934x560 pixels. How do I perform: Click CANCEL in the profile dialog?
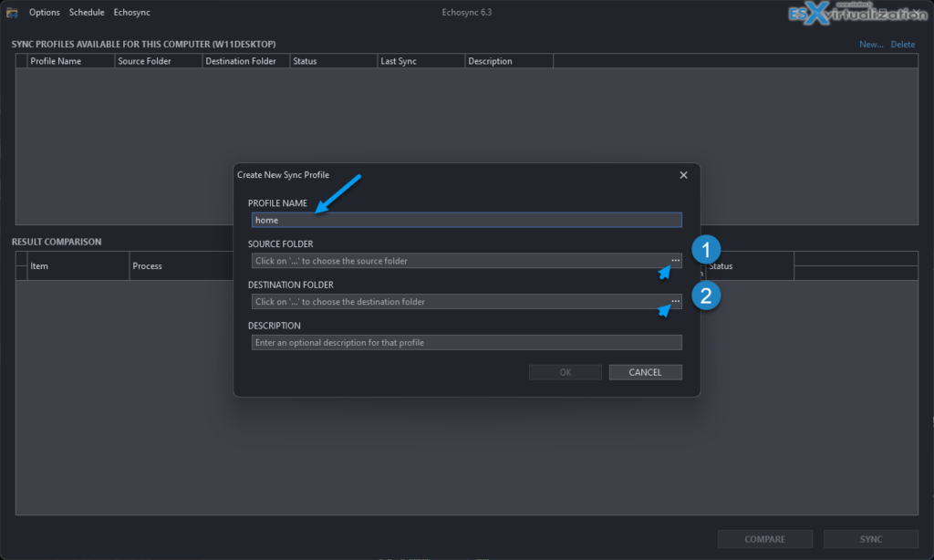click(x=645, y=371)
